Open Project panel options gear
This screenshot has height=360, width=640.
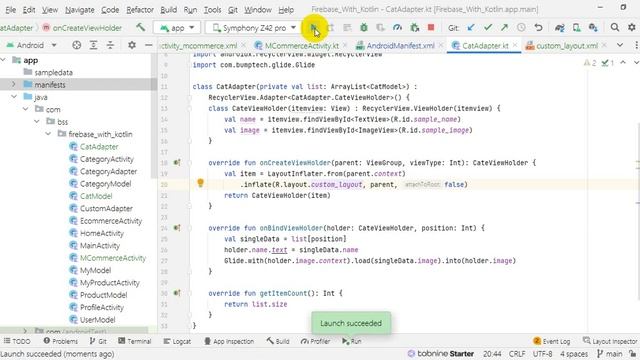132,45
